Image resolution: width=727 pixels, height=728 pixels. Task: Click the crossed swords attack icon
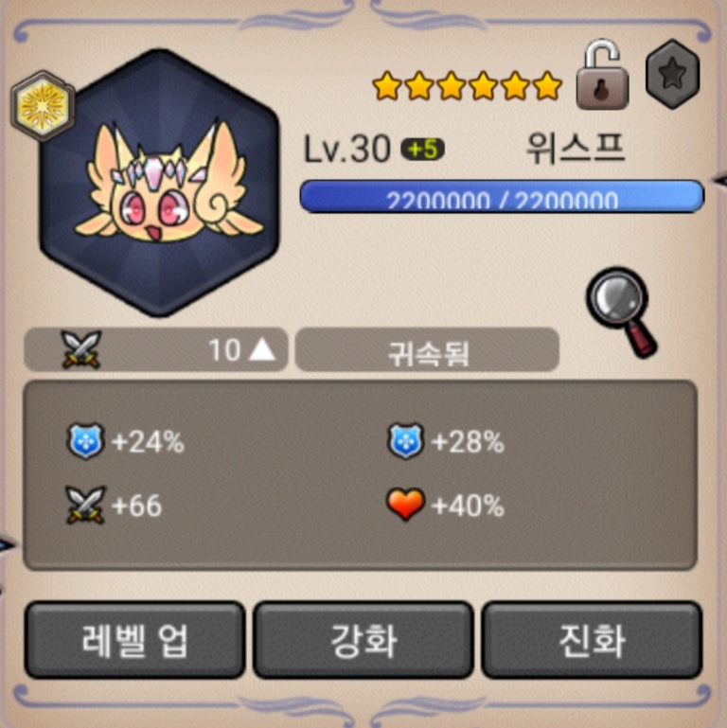(x=81, y=349)
